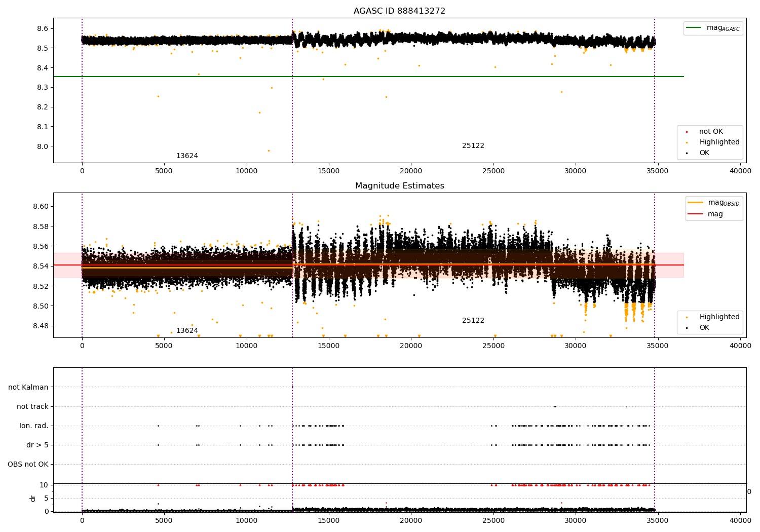760x532 pixels.
Task: Click the green line sample in the mag AGASC legend
Action: pos(694,28)
